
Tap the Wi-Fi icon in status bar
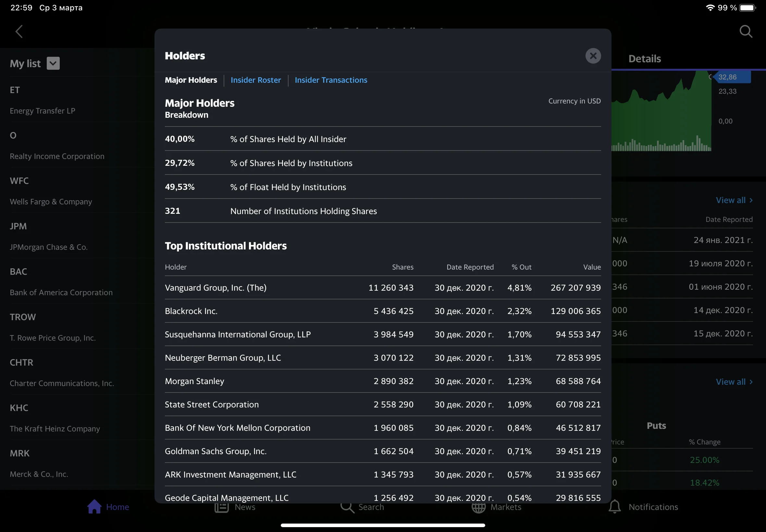point(710,8)
